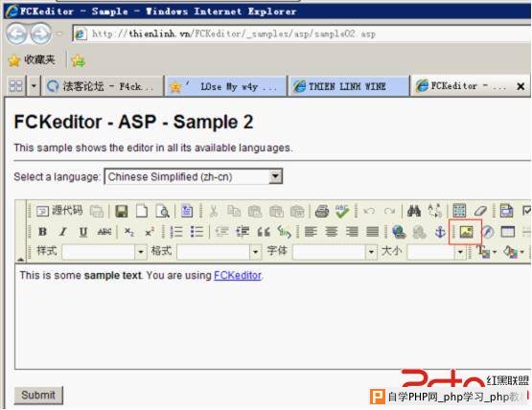The width and height of the screenshot is (532, 410).
Task: Collapse the editor toolbar with the arrow handle
Action: (x=20, y=259)
